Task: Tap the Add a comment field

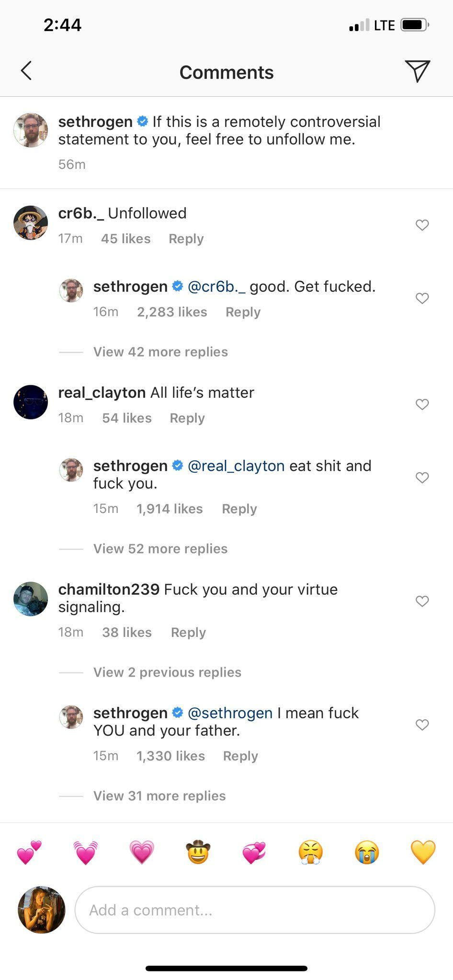Action: pyautogui.click(x=255, y=910)
